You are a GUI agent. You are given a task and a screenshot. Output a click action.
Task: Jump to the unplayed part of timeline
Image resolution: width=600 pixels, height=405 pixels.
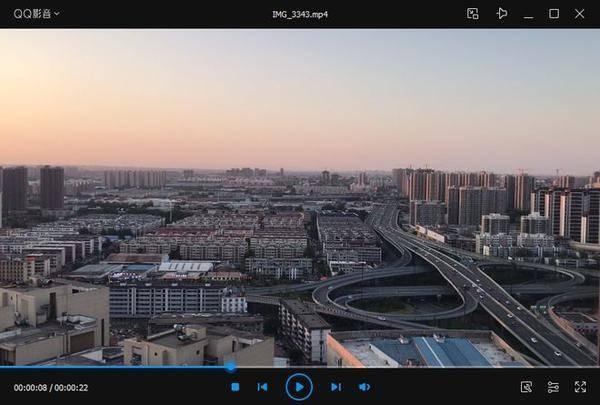click(x=417, y=367)
